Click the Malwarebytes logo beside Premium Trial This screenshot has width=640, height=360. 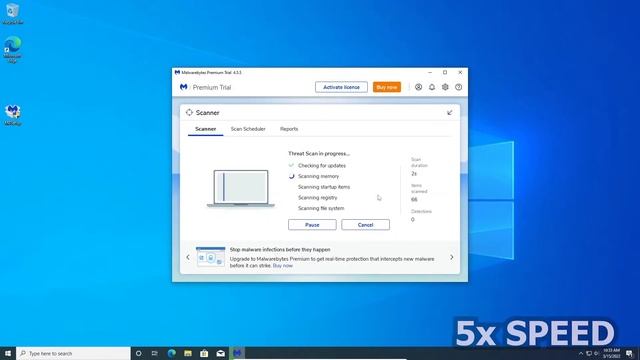(184, 87)
